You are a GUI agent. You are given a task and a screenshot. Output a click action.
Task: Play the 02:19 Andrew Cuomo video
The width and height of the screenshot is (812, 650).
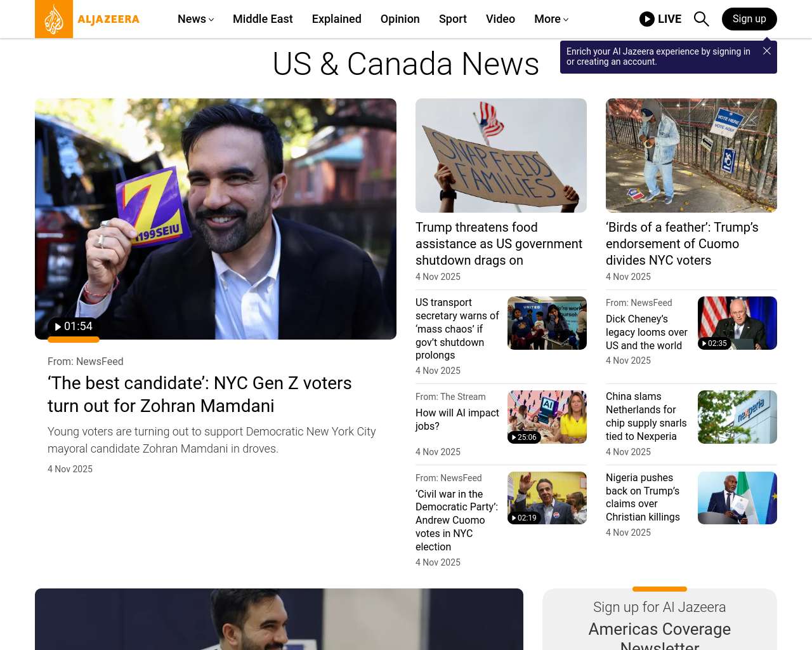524,518
